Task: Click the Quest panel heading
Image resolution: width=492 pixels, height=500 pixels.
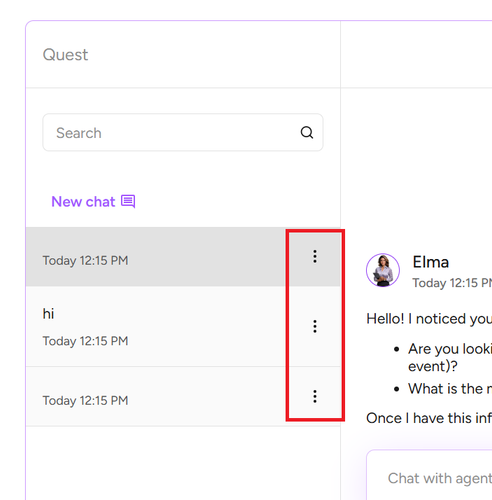Action: click(x=65, y=55)
